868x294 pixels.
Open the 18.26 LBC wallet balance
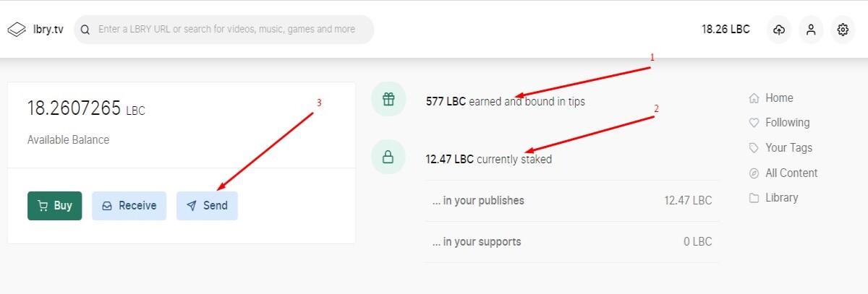(726, 30)
